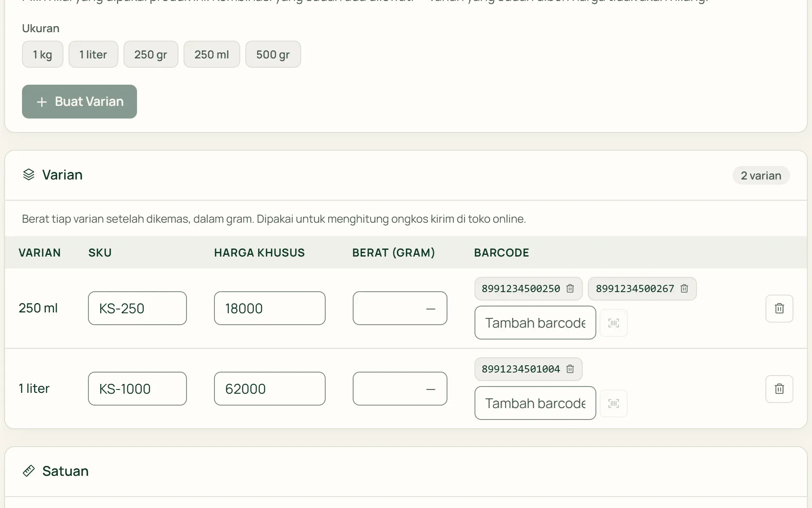
Task: Click the Buat Varian button
Action: 80,102
